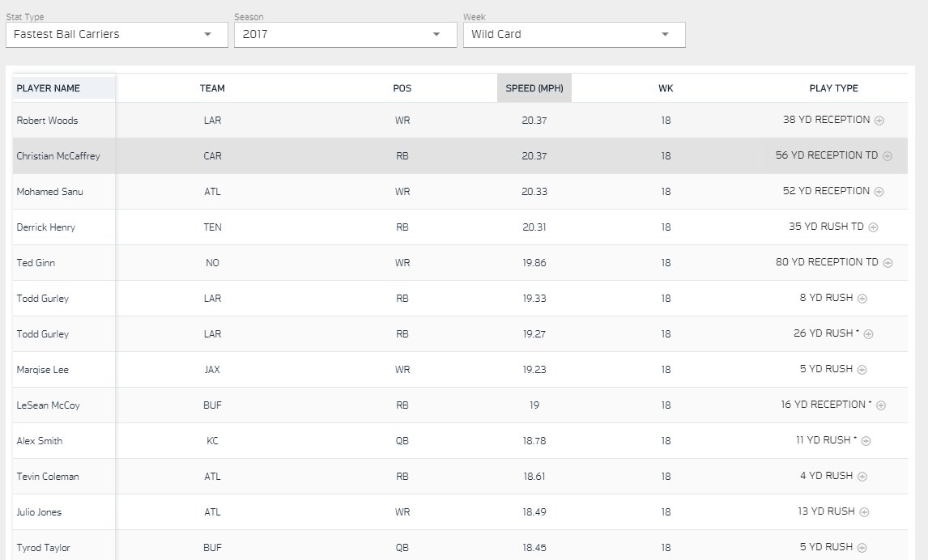
Task: Sort by the TEAM column header
Action: click(x=212, y=88)
